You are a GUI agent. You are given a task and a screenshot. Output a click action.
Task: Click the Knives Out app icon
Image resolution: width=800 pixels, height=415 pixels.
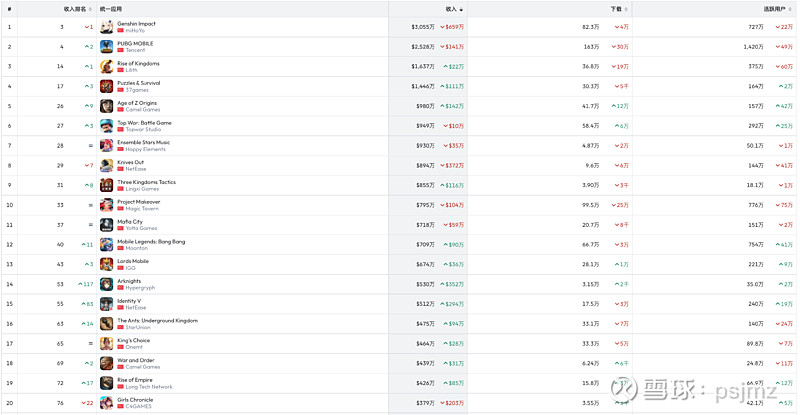pos(106,165)
